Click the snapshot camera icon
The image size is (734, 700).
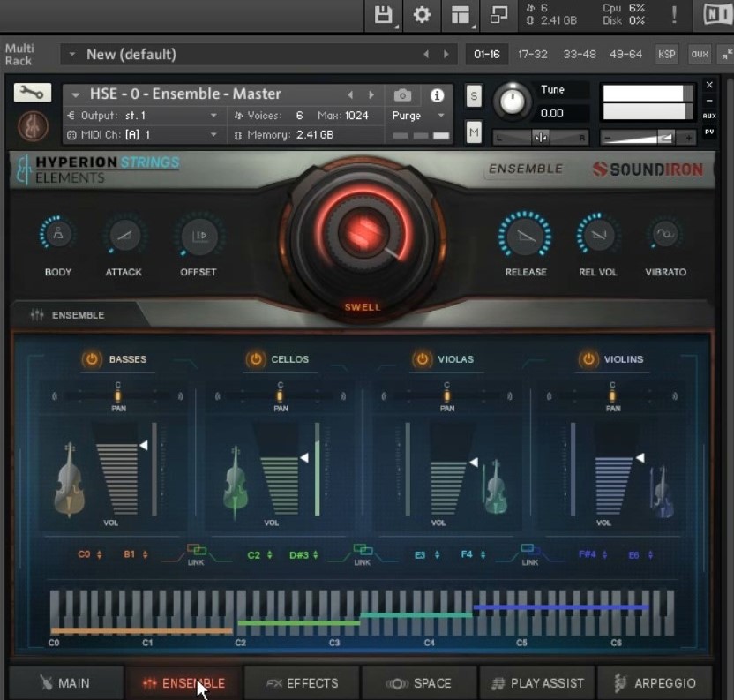pyautogui.click(x=401, y=94)
